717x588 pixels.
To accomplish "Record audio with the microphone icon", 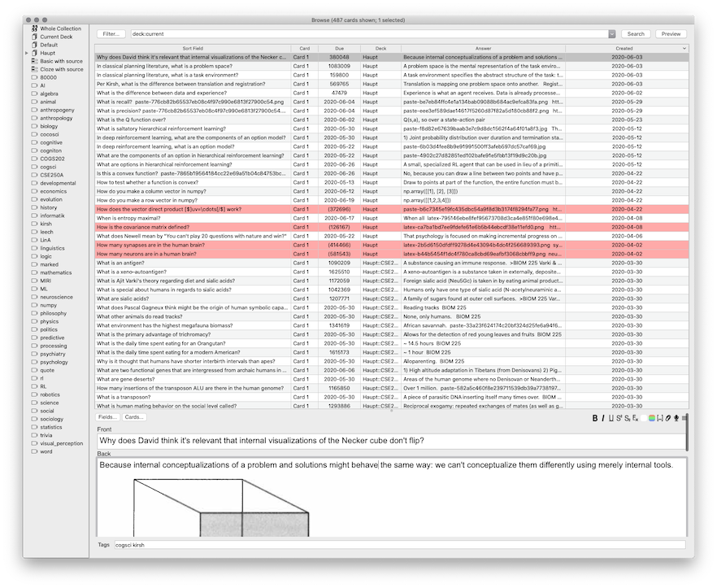I will (676, 418).
